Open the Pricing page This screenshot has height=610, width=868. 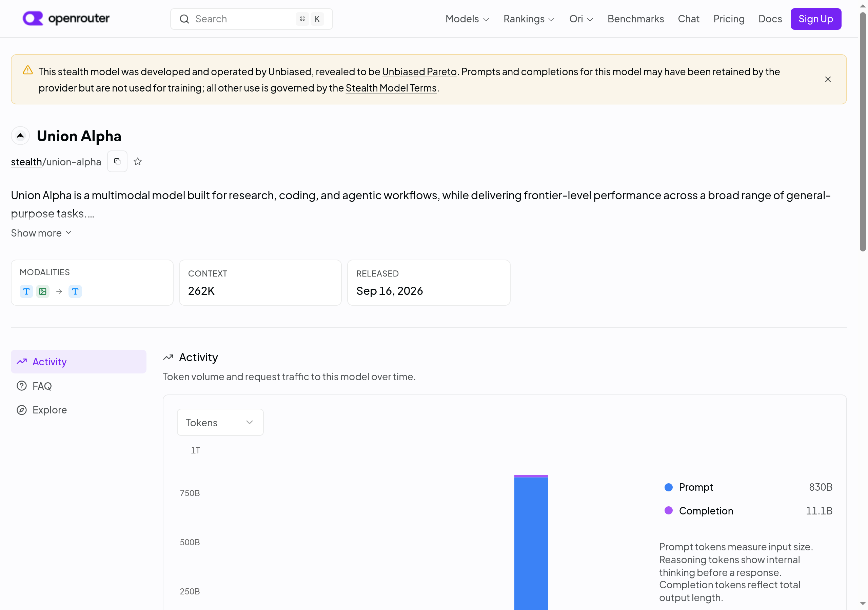click(729, 19)
